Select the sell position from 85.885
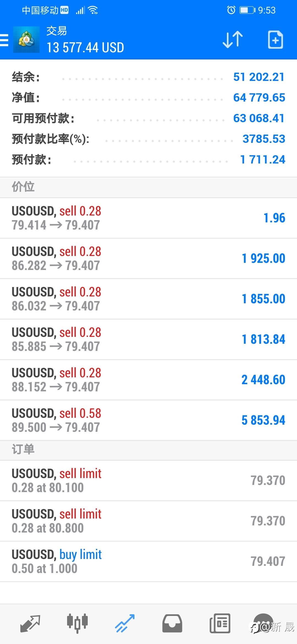 148,339
